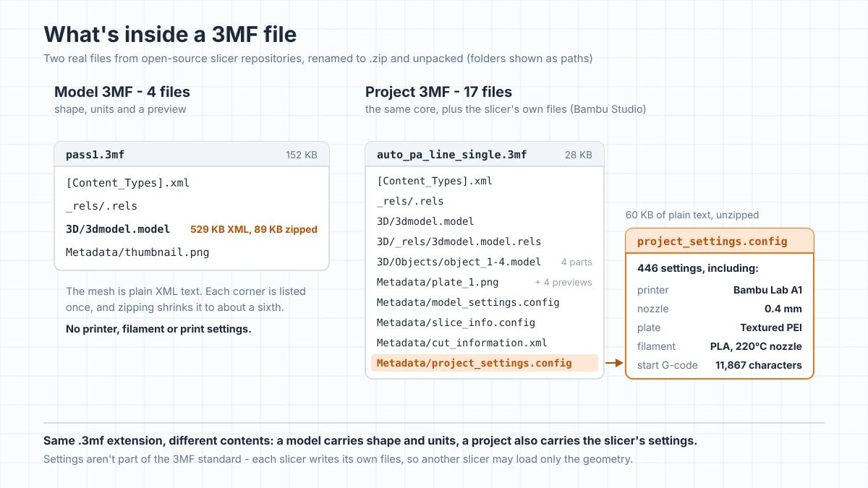Click the 'Two real files from open-source' subtitle
The image size is (868, 488).
click(x=318, y=59)
